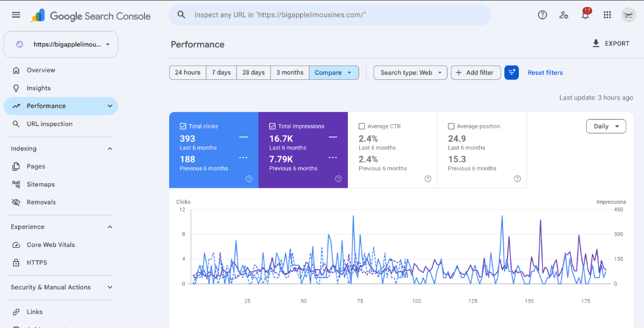Open the hamburger main menu
644x328 pixels.
click(x=16, y=15)
